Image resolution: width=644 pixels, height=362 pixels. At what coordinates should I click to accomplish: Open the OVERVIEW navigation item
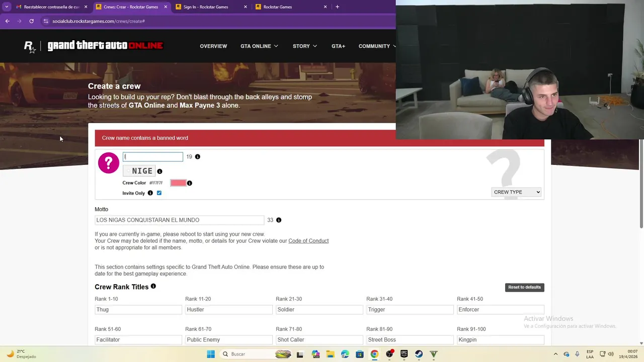tap(213, 46)
